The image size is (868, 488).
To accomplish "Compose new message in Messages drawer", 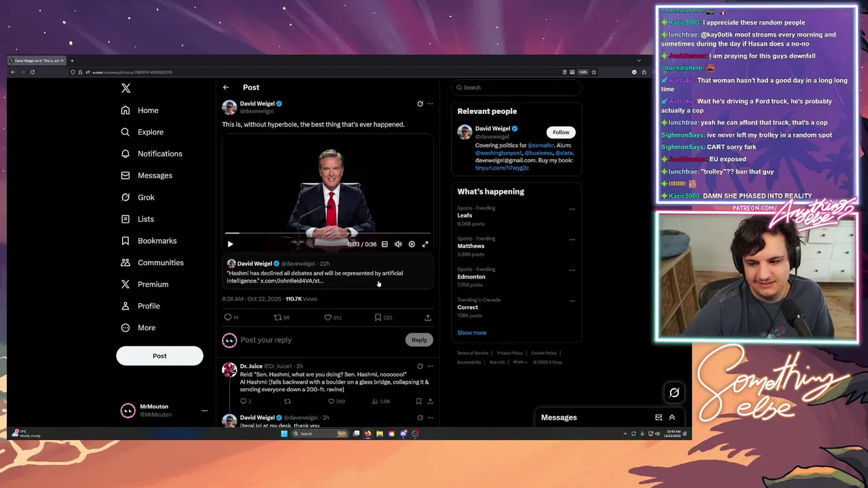I will coord(658,418).
